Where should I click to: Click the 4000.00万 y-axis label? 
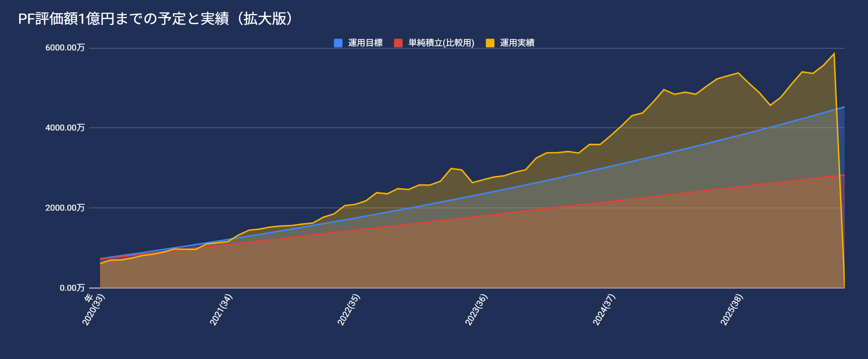65,128
